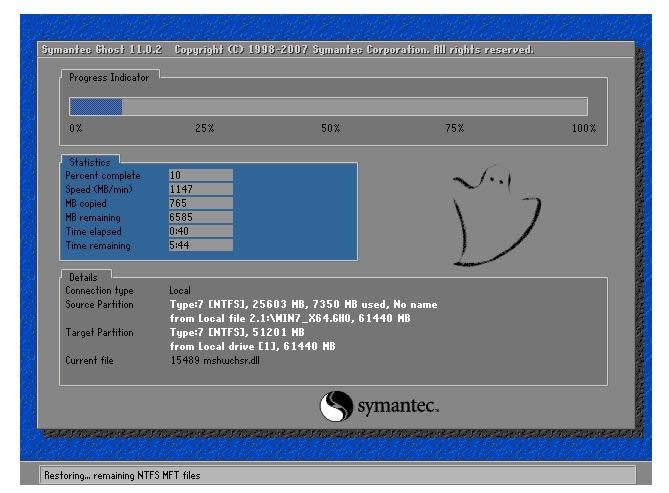Click the Symantec yin-yang logo icon
The image size is (669, 493).
[336, 405]
